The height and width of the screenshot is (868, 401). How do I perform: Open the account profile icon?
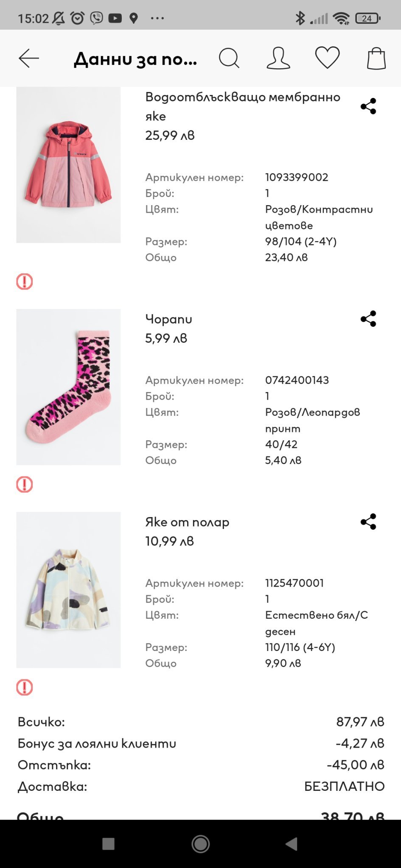(278, 58)
